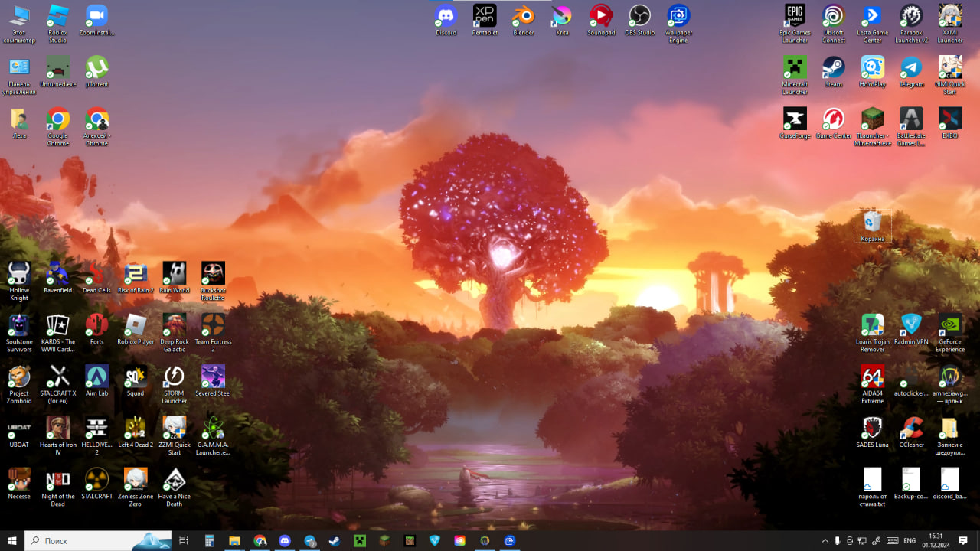Select SADES Luna desktop icon

pos(872,432)
